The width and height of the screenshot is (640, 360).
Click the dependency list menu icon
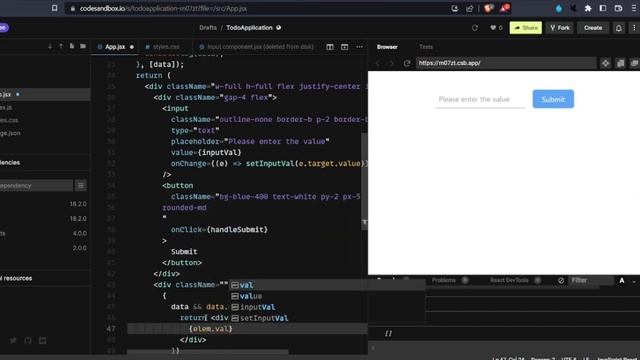[81, 186]
